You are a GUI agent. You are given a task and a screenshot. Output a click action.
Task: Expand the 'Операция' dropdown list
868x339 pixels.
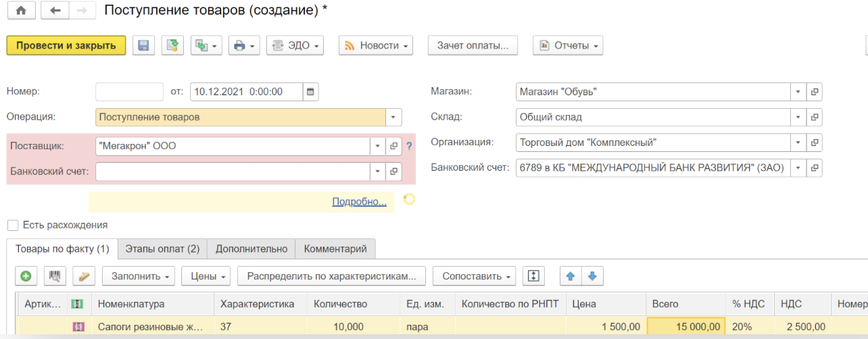click(x=393, y=117)
